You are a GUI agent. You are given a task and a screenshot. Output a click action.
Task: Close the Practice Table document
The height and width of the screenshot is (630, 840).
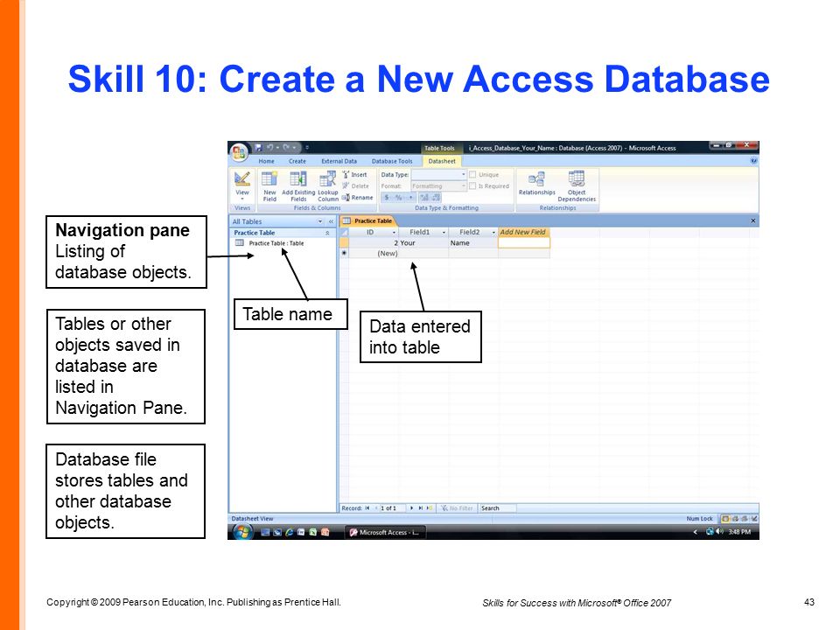coord(753,220)
